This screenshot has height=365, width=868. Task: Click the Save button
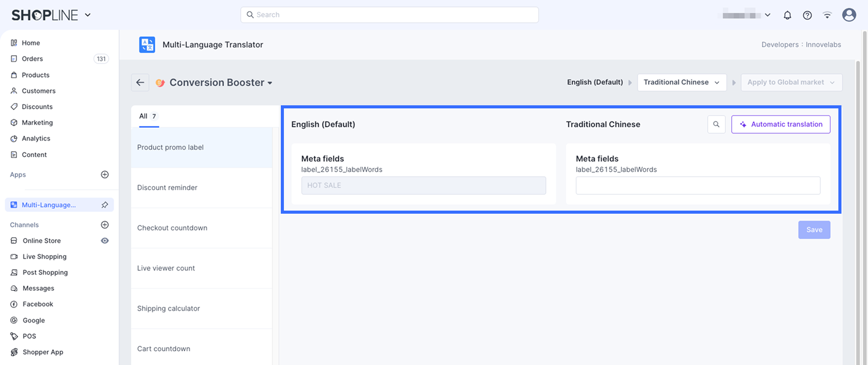tap(814, 230)
